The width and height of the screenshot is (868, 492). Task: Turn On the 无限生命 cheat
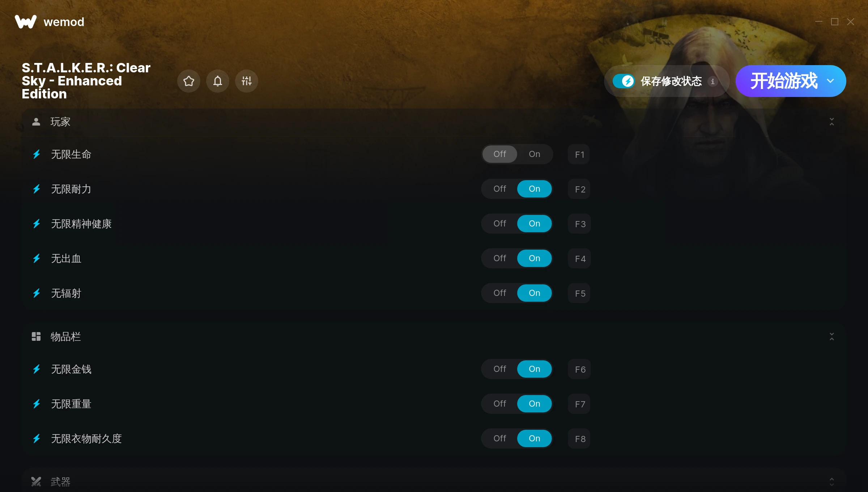point(535,154)
